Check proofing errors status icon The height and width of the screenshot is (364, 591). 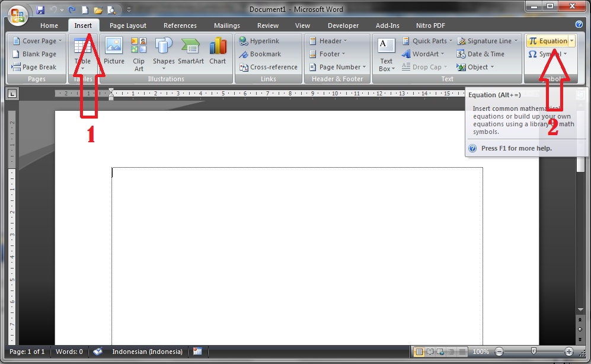[x=98, y=352]
